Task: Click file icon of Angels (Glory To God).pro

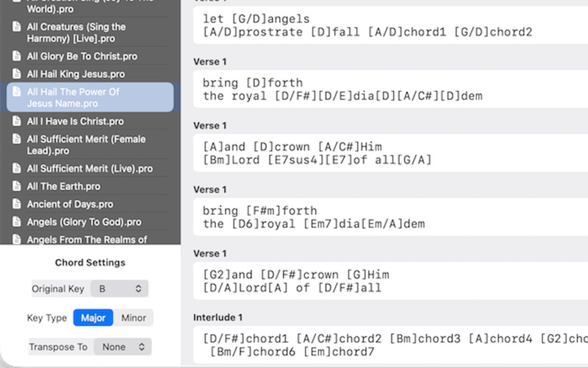Action: (x=16, y=222)
